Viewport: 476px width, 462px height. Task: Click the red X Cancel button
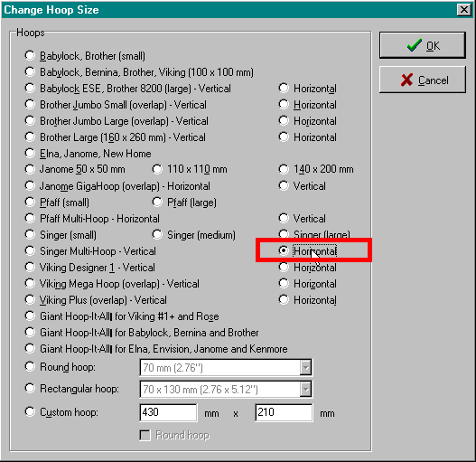click(423, 80)
